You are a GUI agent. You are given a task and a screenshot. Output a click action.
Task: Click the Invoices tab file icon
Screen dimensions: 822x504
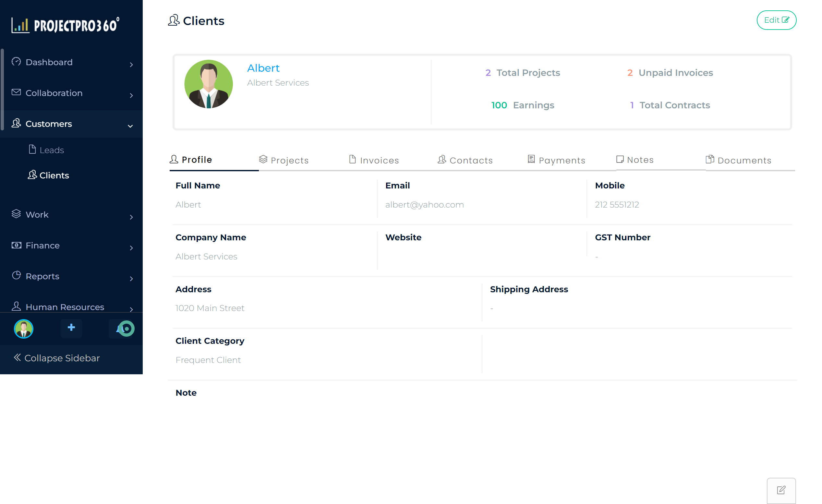click(353, 159)
